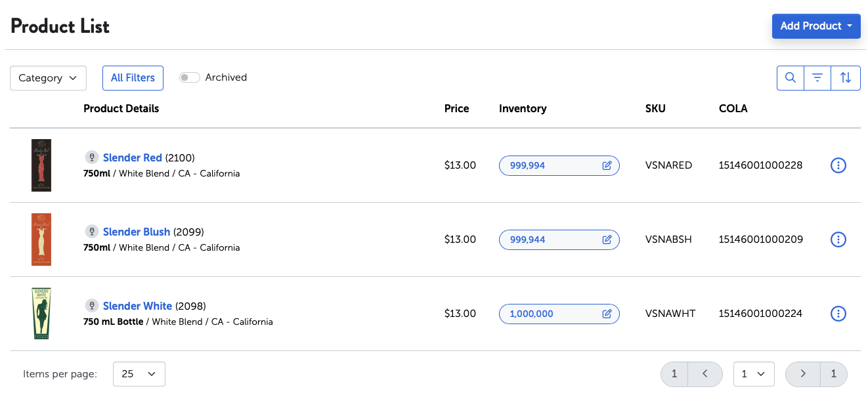Open more options for Slender Blush
The image size is (868, 418).
click(x=838, y=240)
